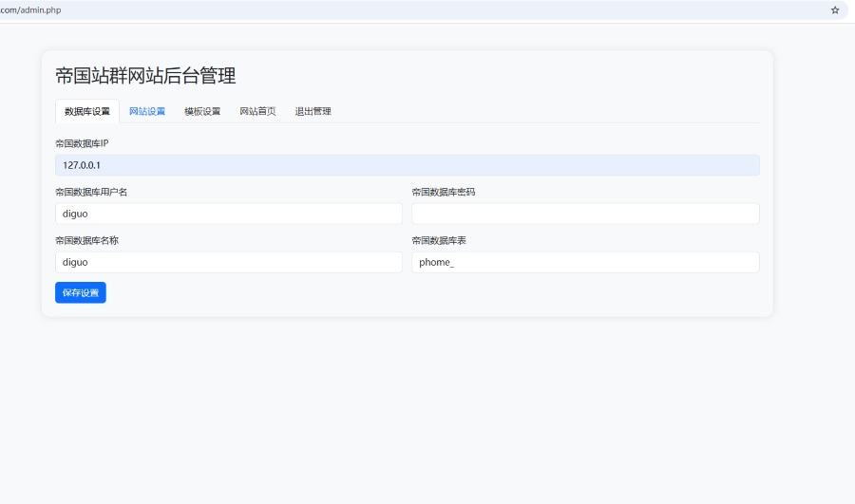Click the 保存设置 button

[81, 292]
